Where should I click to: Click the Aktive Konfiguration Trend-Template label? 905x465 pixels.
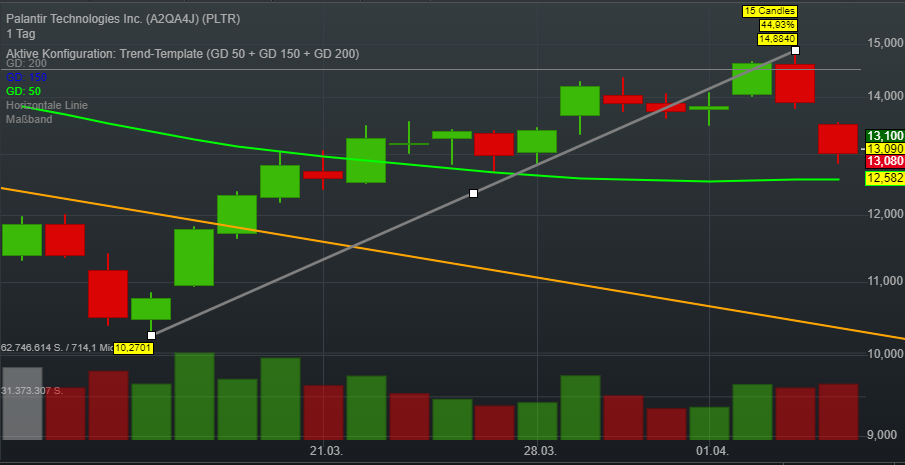pos(182,54)
